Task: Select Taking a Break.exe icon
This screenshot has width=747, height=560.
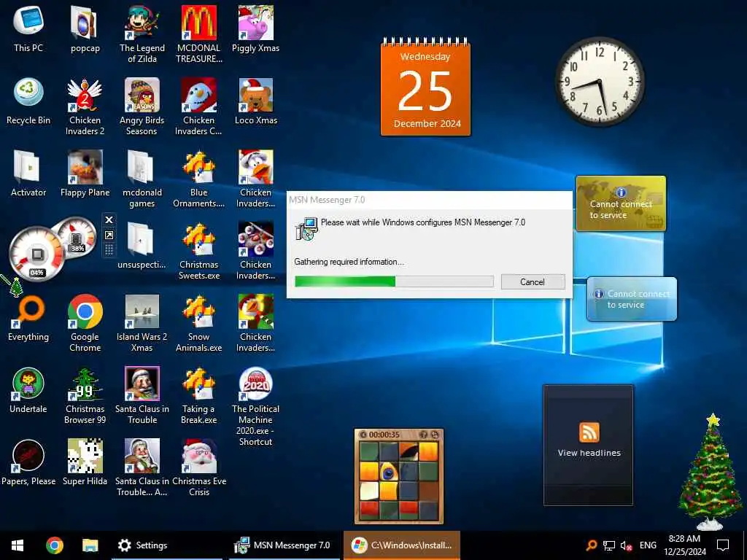Action: (198, 394)
